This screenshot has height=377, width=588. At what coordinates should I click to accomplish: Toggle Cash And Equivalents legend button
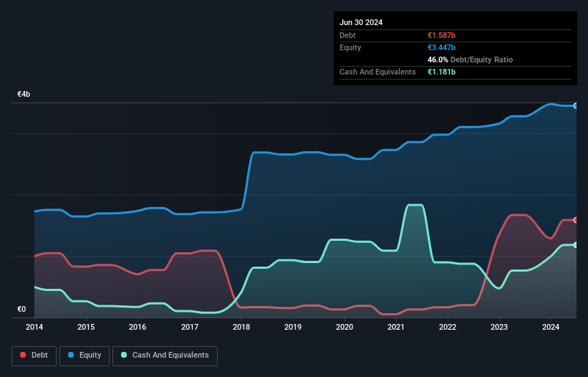point(165,355)
